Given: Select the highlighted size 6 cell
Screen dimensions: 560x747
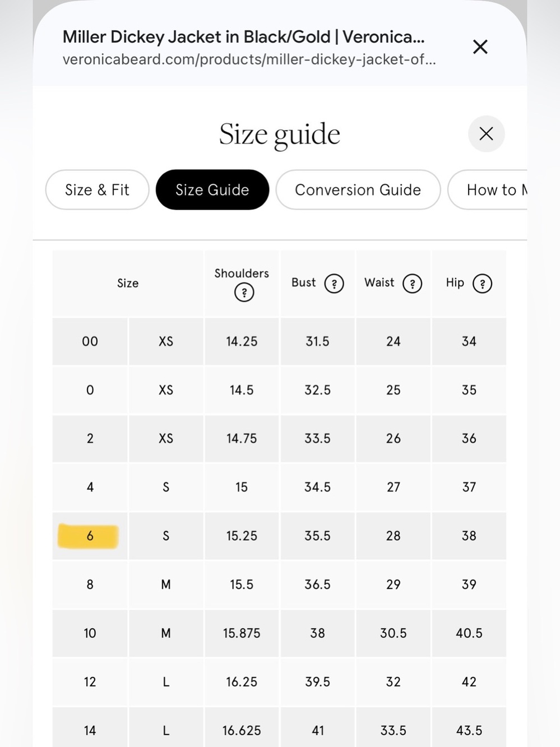Looking at the screenshot, I should tap(90, 536).
